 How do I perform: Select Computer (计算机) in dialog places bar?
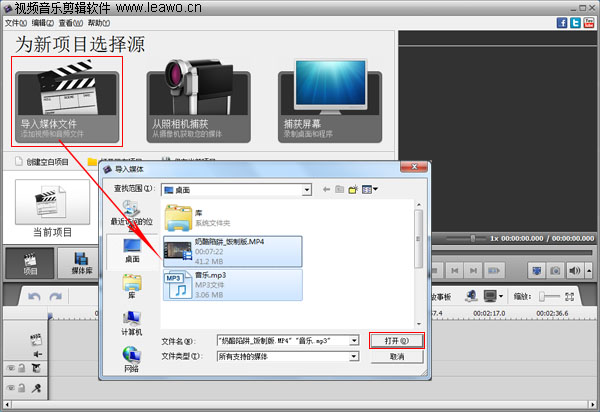pos(132,323)
